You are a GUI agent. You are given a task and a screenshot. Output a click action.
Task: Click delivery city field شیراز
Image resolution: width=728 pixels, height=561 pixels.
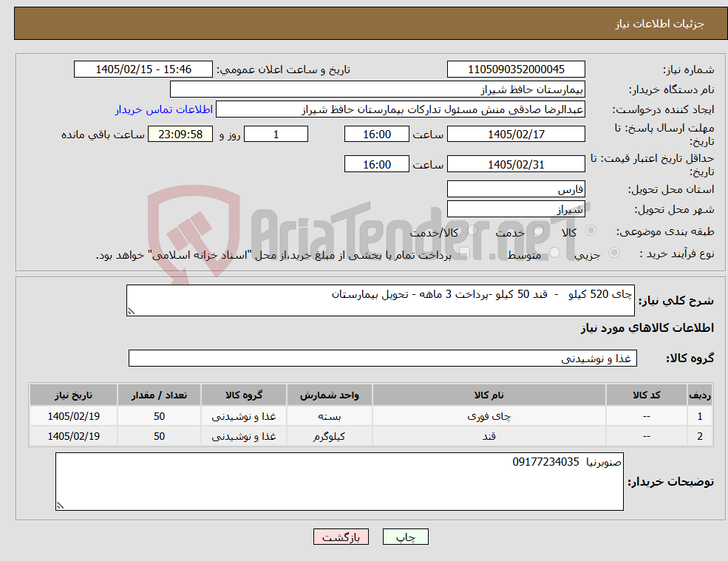[516, 209]
